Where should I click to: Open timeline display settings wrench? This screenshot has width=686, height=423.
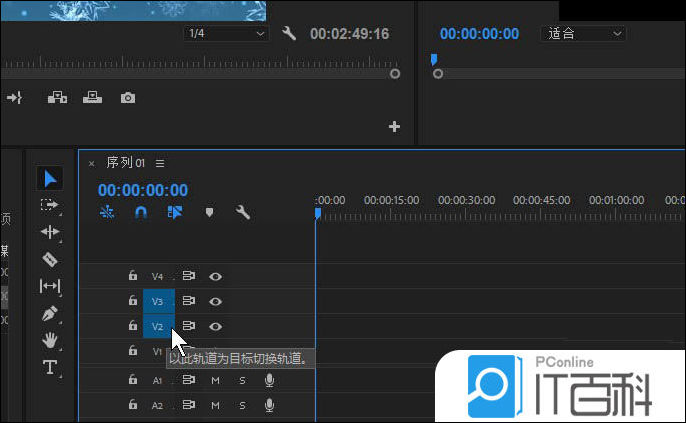coord(242,212)
